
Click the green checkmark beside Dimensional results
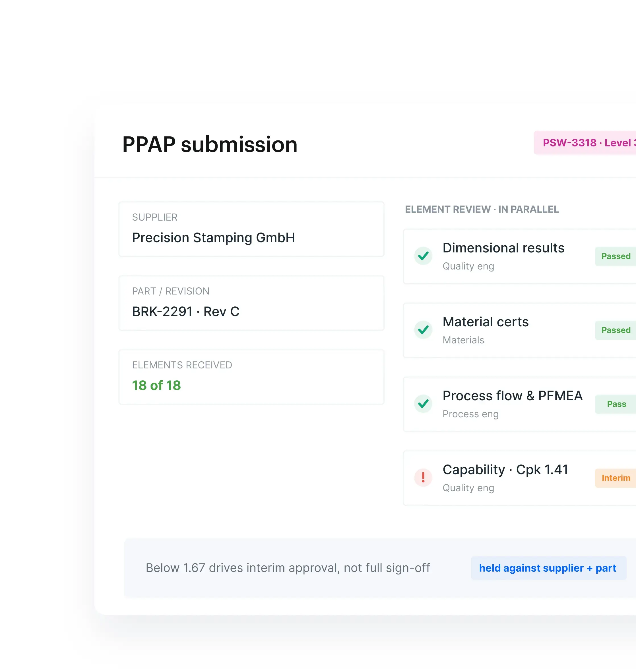[x=423, y=256]
